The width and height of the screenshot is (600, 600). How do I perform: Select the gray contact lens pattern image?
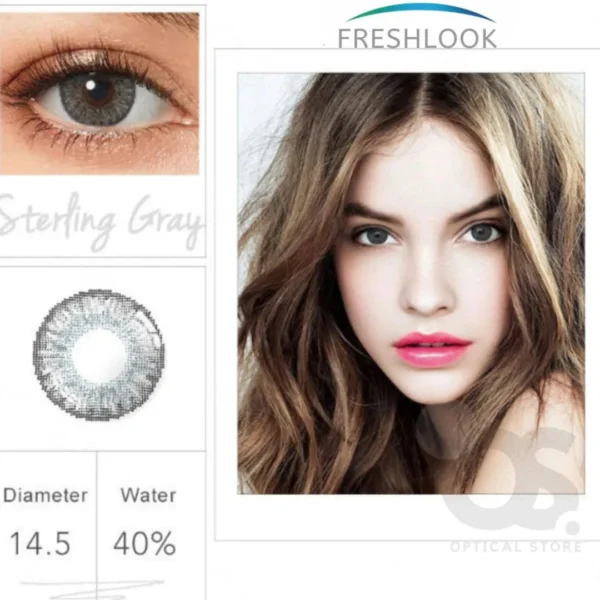99,354
